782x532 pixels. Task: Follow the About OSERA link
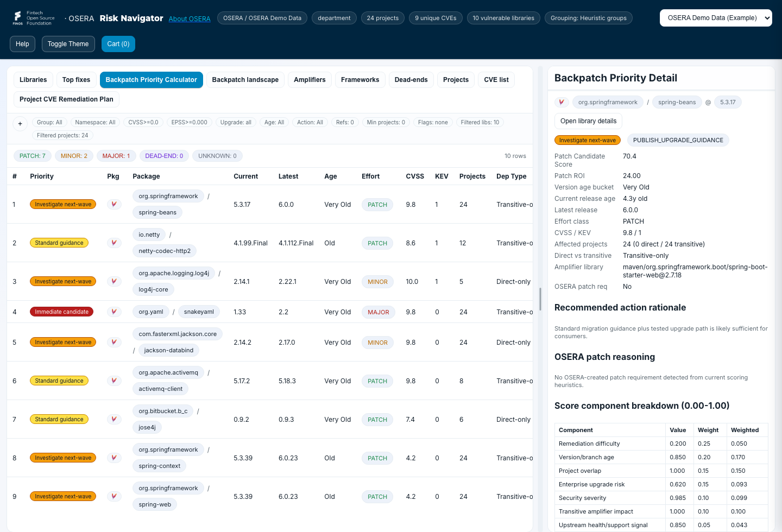[x=190, y=18]
